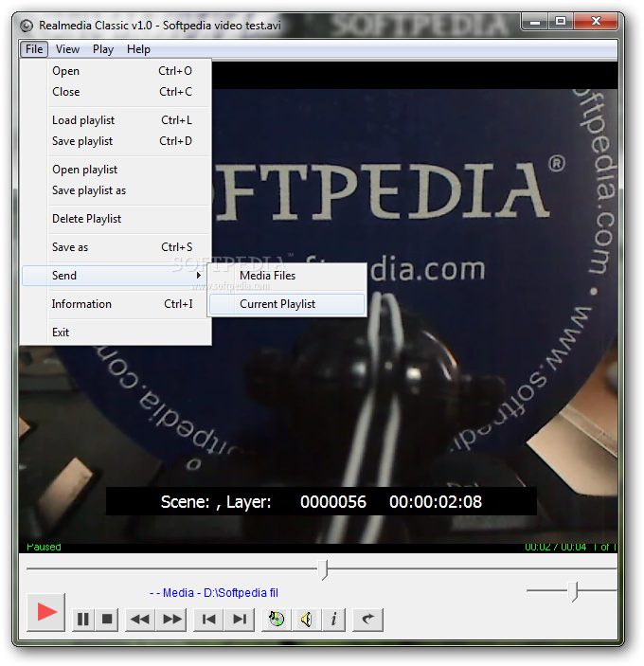The image size is (644, 666).
Task: Click the 0000056 frame counter overlay
Action: (x=332, y=502)
